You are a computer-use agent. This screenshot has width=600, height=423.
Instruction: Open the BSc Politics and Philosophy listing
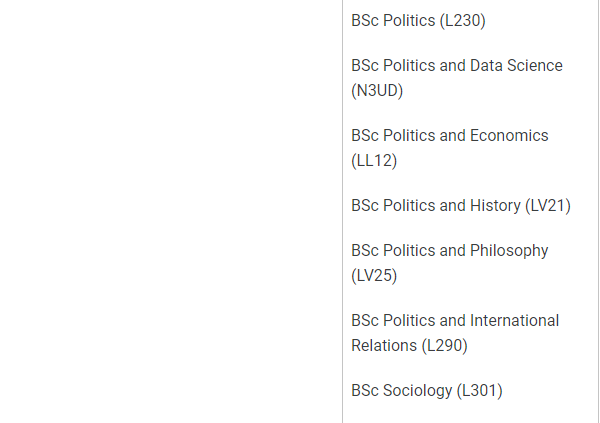450,263
